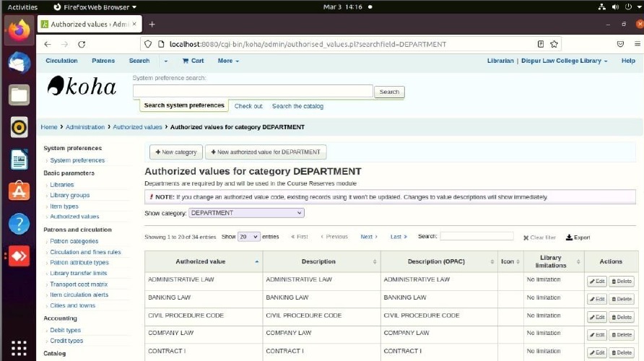The image size is (644, 361).
Task: Open Ubuntu Software from the dock
Action: [19, 191]
